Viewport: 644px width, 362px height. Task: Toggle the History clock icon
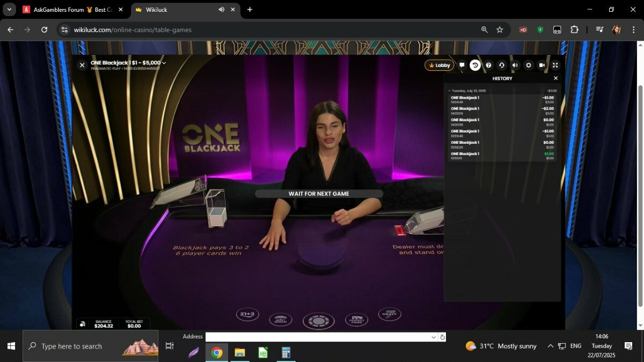click(475, 65)
